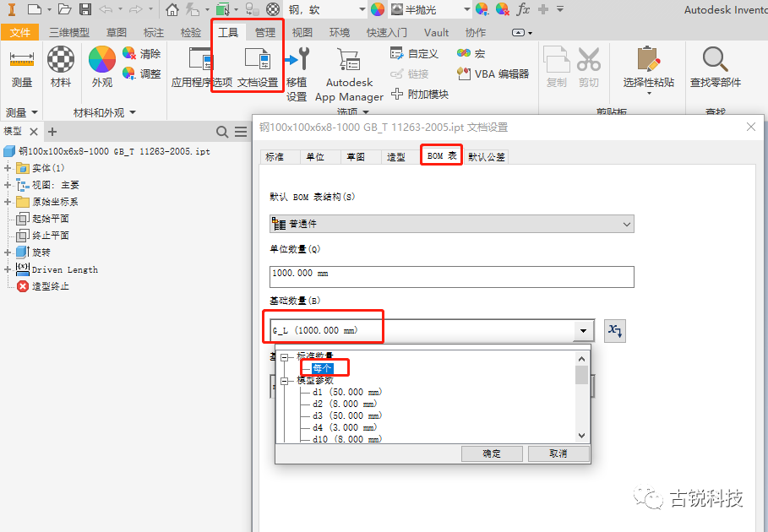The height and width of the screenshot is (532, 768).
Task: Click Macros (宏) command
Action: click(471, 53)
